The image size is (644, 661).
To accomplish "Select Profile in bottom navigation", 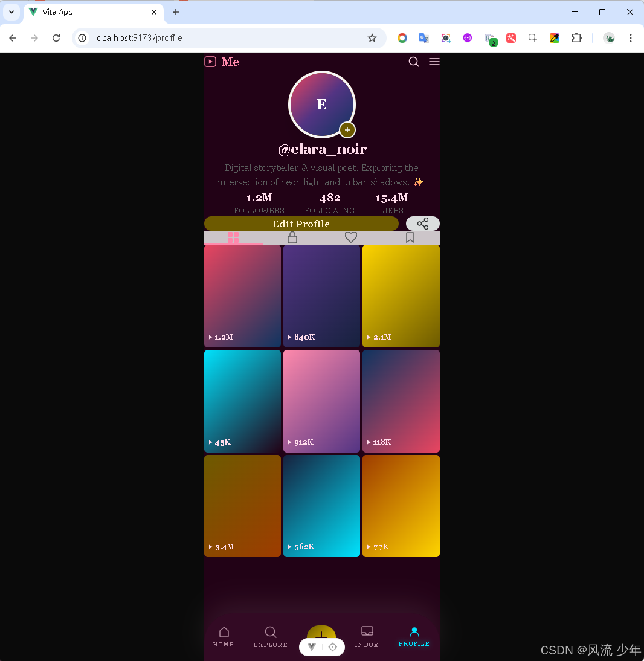I will tap(414, 637).
